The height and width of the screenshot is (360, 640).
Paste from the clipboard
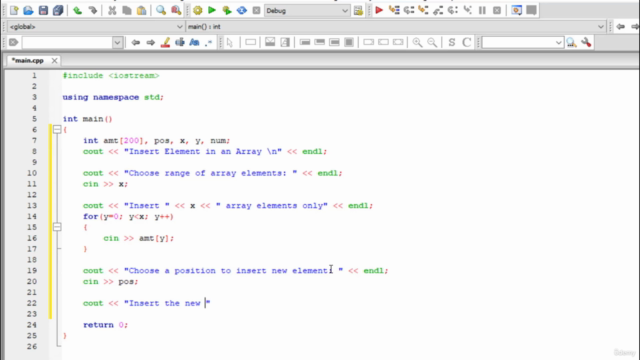(x=141, y=10)
